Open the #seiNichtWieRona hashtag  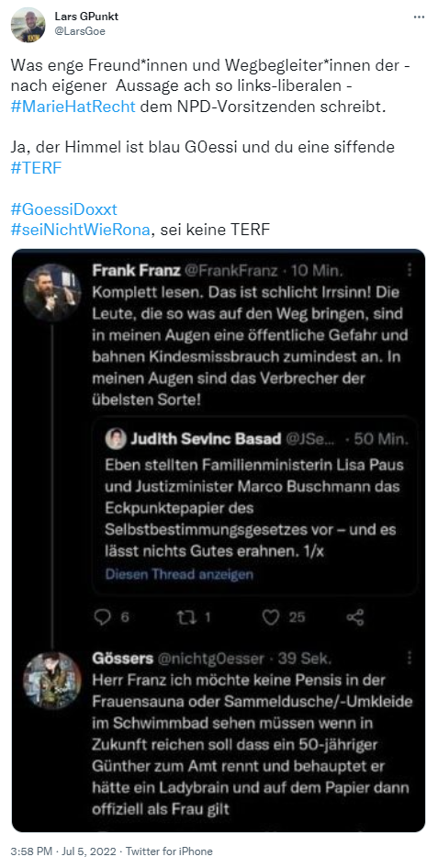click(x=80, y=230)
